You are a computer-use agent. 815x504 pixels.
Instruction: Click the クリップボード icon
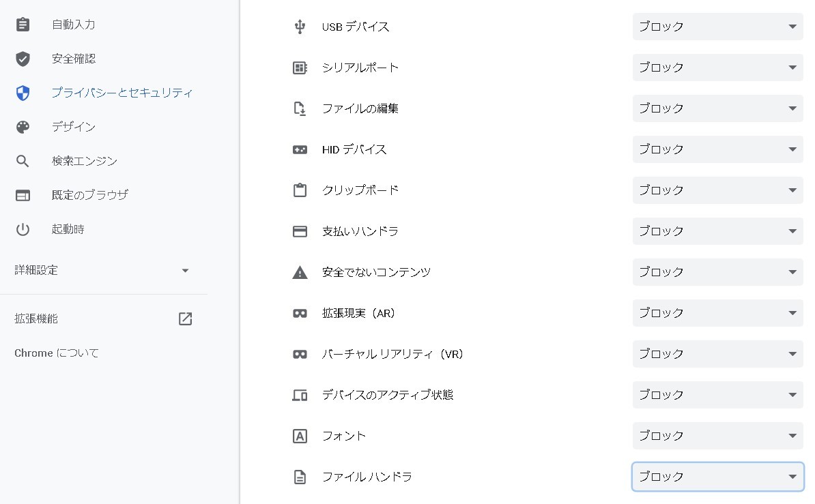coord(300,190)
